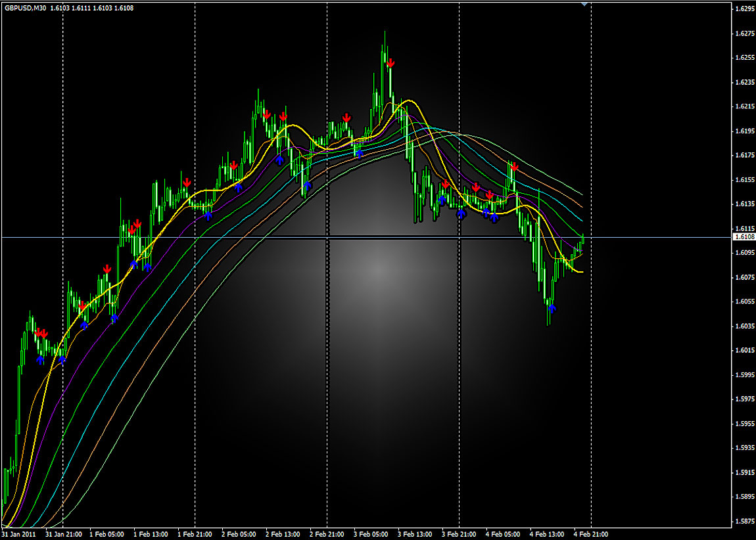Viewport: 756px width, 540px height.
Task: Click the 1.6195 price scale label
Action: [x=744, y=131]
